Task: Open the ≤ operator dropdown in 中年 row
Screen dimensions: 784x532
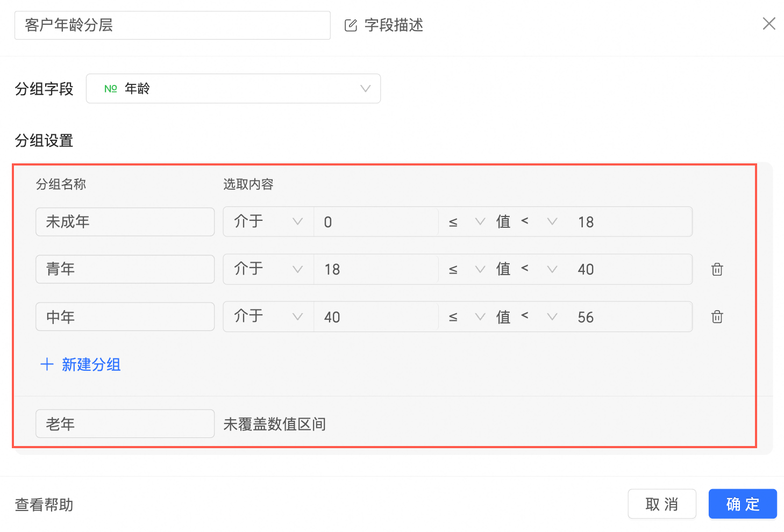Action: click(x=466, y=317)
